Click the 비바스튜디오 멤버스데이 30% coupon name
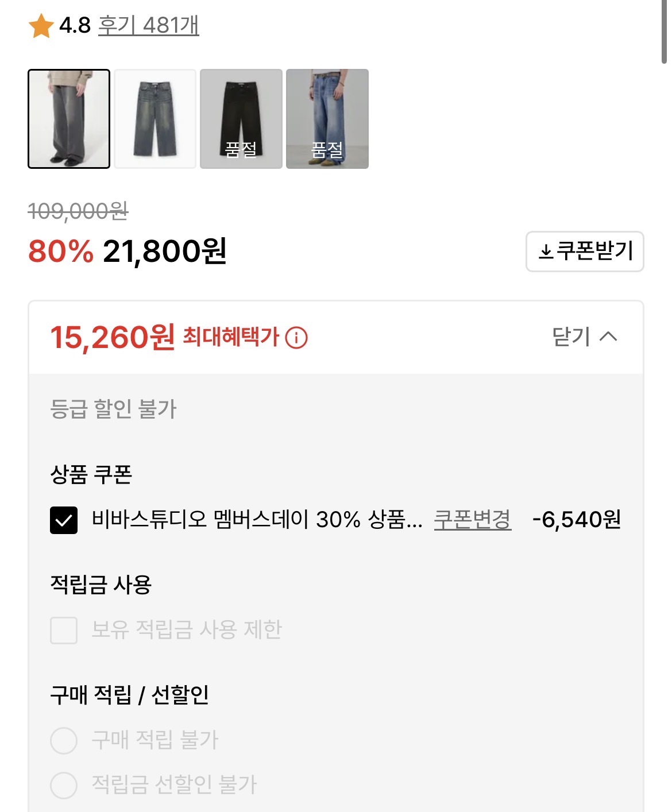The height and width of the screenshot is (812, 672). (x=257, y=520)
